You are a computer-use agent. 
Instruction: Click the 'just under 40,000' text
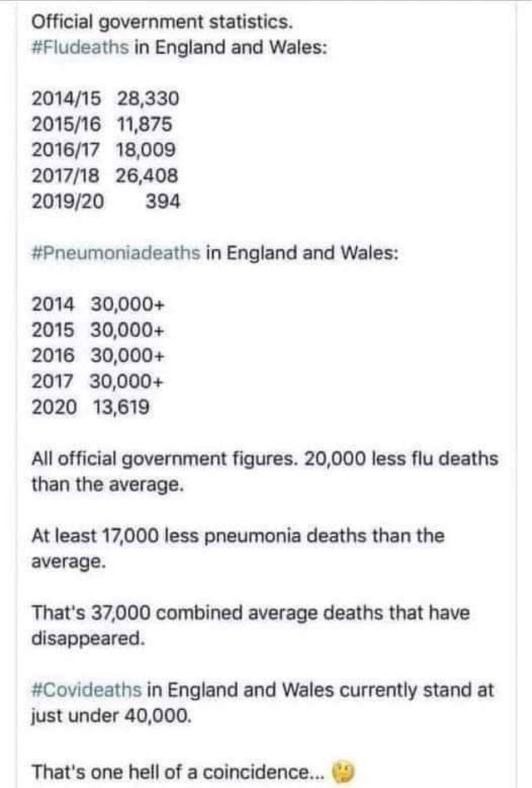coord(111,716)
